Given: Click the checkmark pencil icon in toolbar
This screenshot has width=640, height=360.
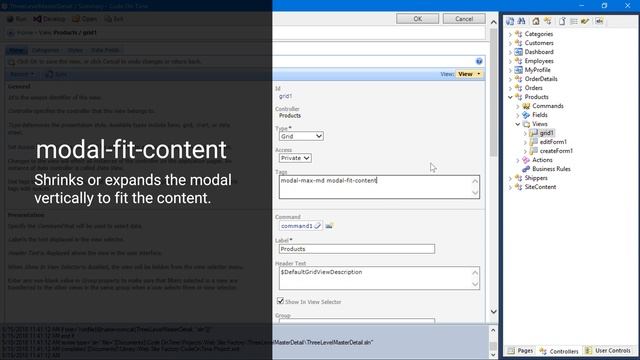Looking at the screenshot, I should [x=585, y=21].
